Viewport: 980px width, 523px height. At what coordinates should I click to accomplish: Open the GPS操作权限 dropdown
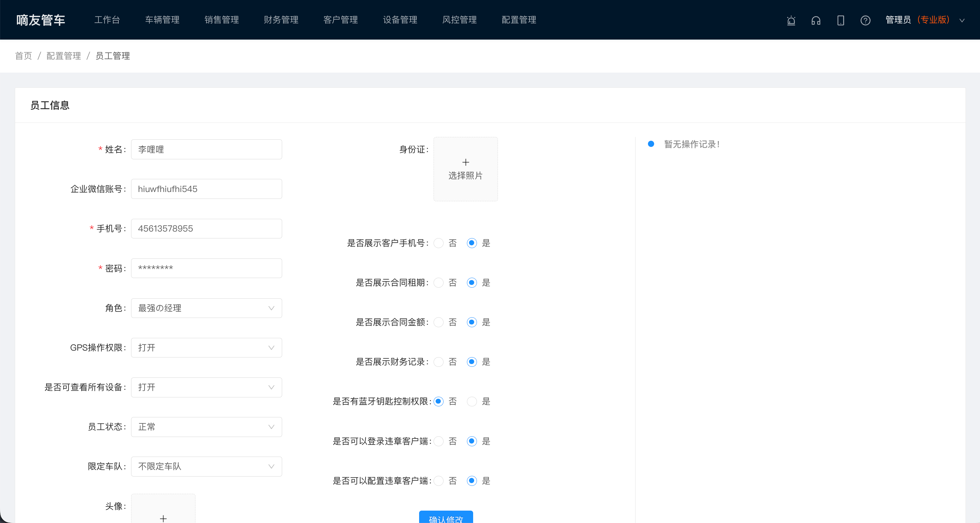tap(206, 348)
